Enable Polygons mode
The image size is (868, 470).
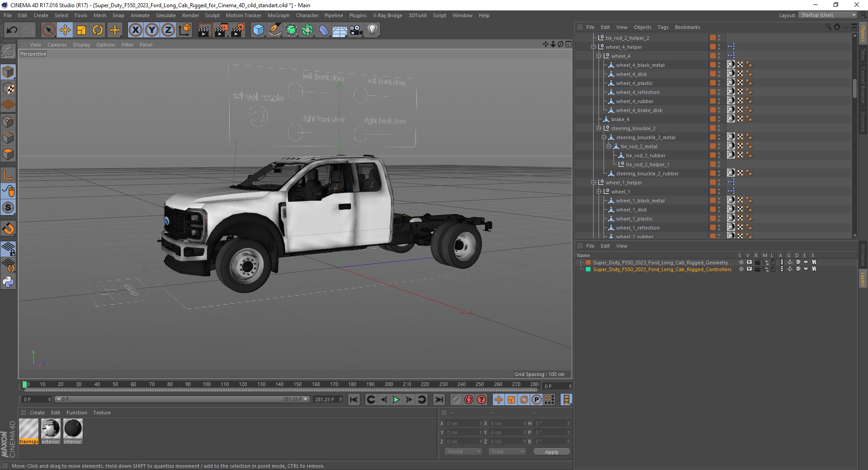tap(8, 154)
